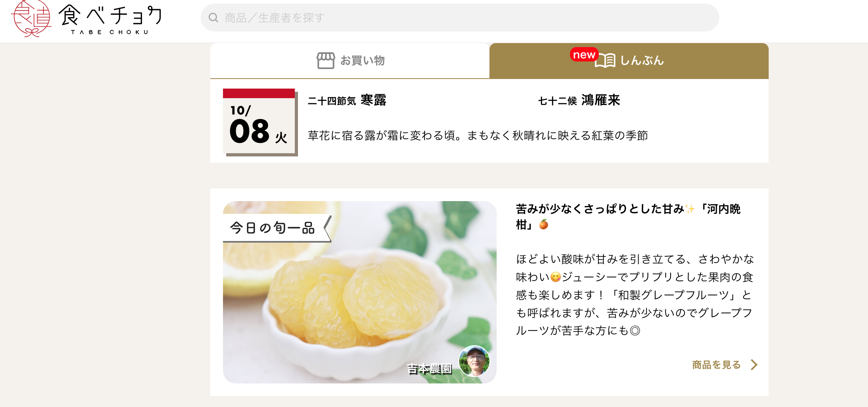The width and height of the screenshot is (868, 407).
Task: Switch to the しんぶん tab
Action: (629, 61)
